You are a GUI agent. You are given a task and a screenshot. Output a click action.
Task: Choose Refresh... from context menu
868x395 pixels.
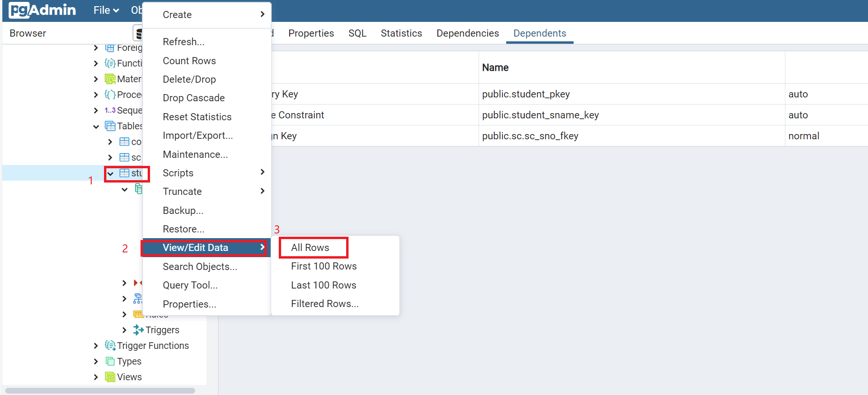tap(207, 42)
